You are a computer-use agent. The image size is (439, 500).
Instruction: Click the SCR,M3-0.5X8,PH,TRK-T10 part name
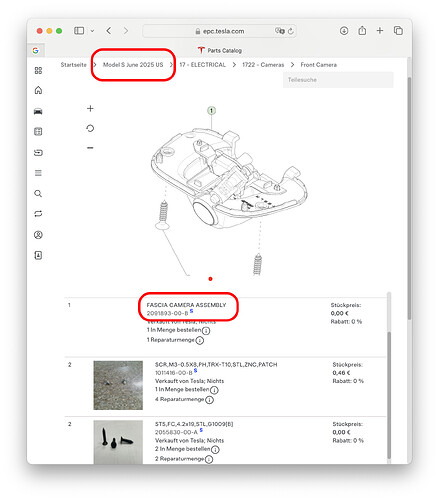pyautogui.click(x=216, y=365)
